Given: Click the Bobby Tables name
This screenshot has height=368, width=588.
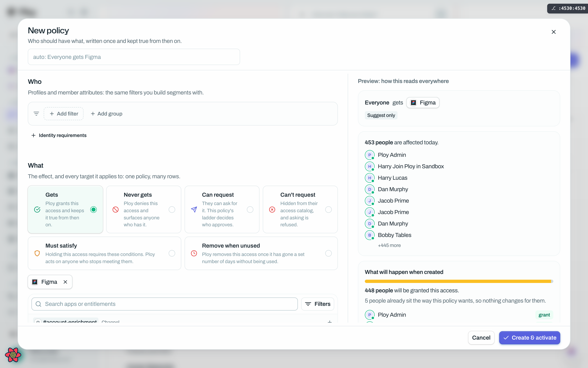Looking at the screenshot, I should pyautogui.click(x=394, y=235).
